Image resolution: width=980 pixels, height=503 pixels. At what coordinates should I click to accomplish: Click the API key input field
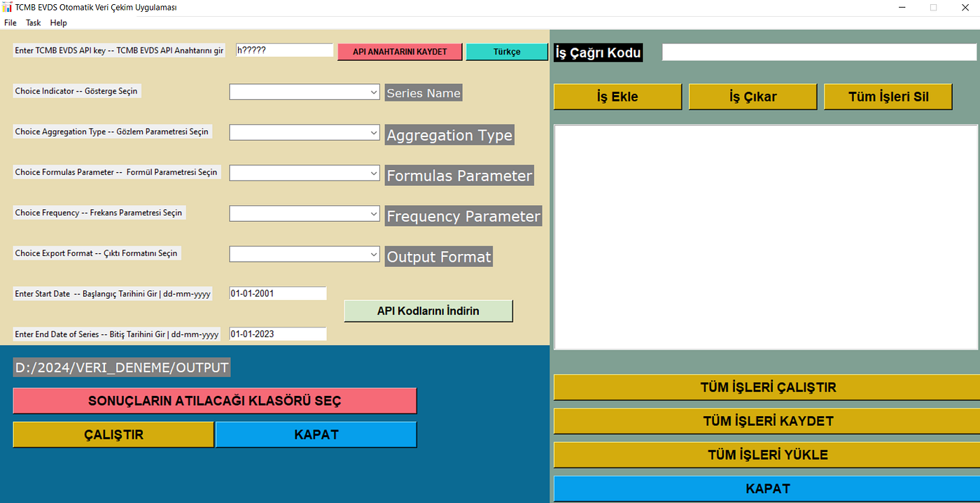tap(284, 50)
